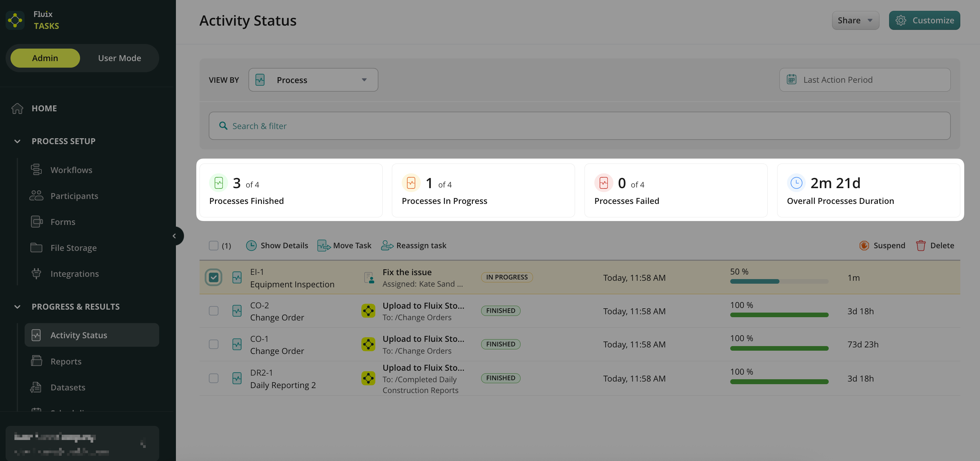Open Workflows from the sidebar

pos(71,170)
